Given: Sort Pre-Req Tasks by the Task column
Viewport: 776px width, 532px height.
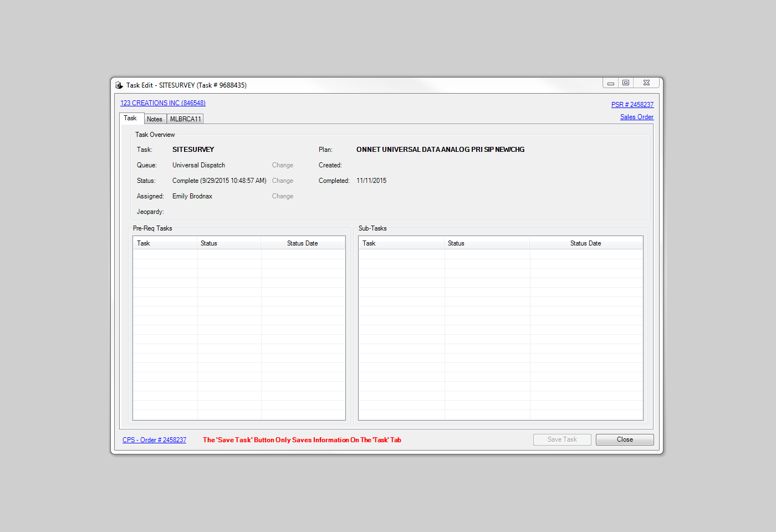Looking at the screenshot, I should [165, 243].
